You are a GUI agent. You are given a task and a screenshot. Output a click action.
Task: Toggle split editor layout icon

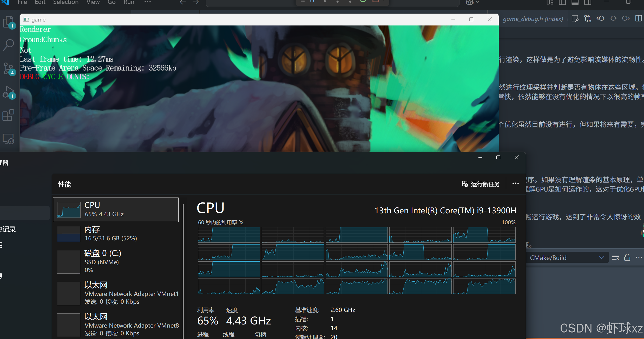pyautogui.click(x=638, y=19)
